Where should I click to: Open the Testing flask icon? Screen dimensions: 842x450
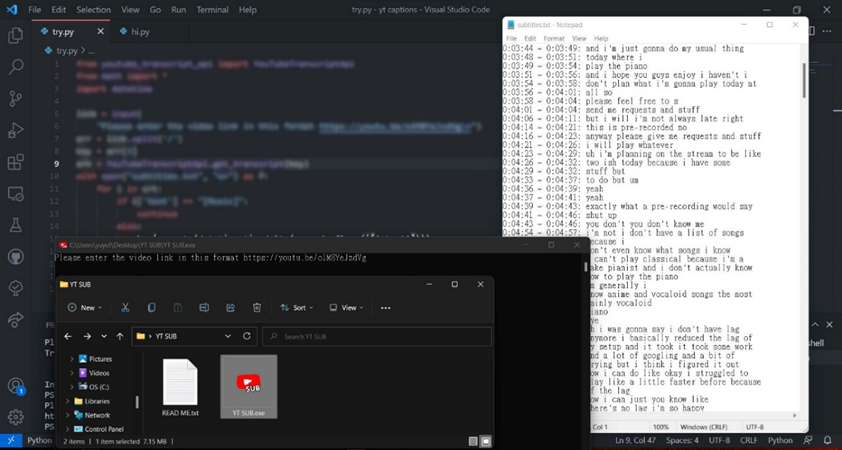coord(16,225)
